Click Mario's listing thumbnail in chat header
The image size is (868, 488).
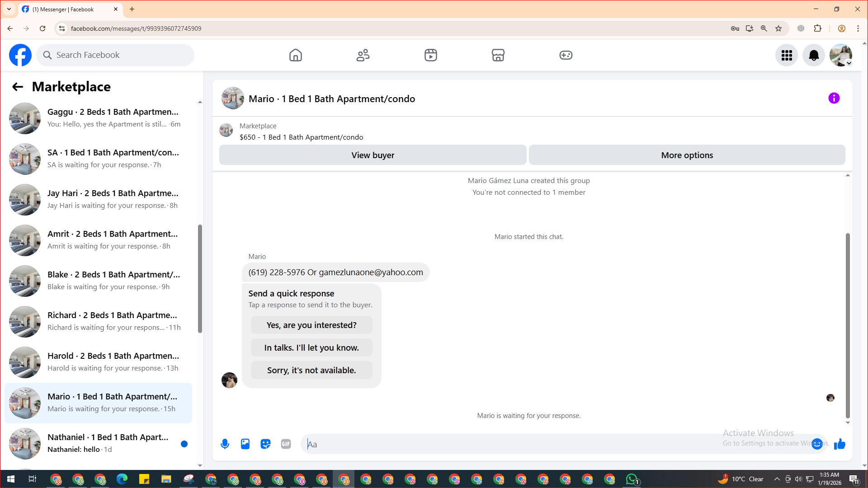coord(233,98)
